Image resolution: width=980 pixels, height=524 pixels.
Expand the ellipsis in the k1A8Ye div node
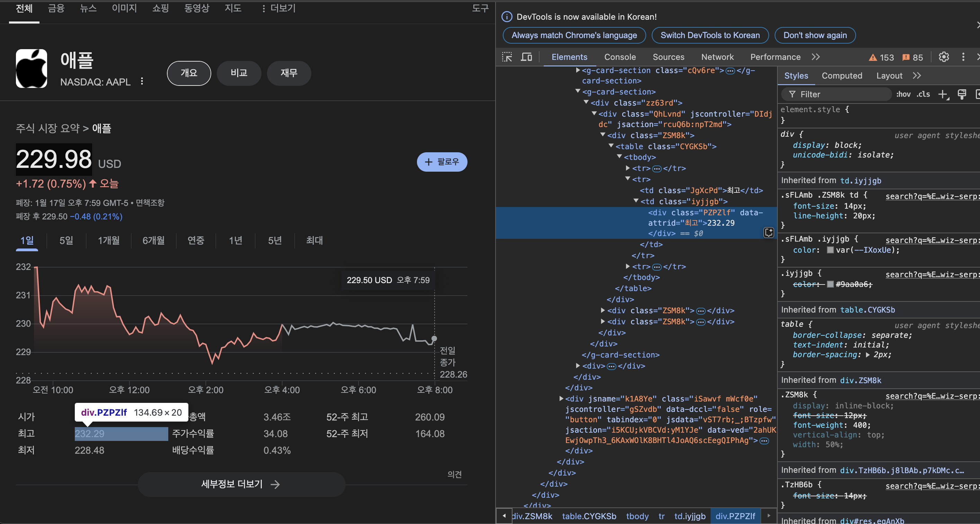[764, 441]
